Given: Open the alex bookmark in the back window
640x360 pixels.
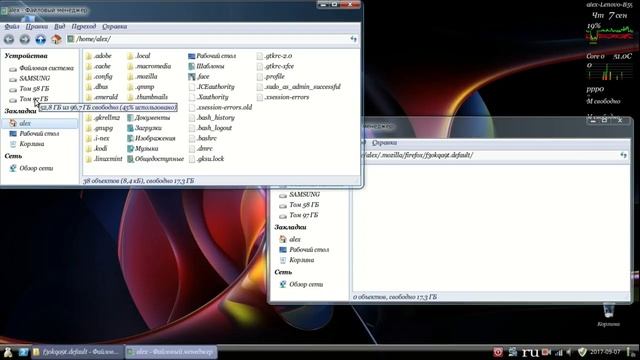Looking at the screenshot, I should (x=290, y=240).
